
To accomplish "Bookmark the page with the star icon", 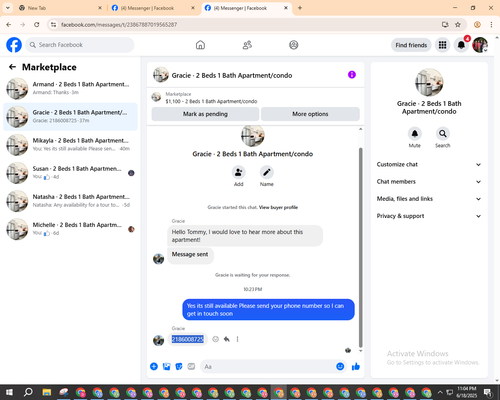I will [458, 24].
